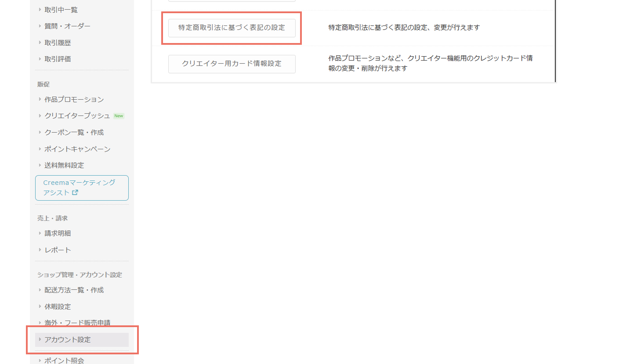Click Creemaマーケティングアシスト external link icon

(x=75, y=193)
